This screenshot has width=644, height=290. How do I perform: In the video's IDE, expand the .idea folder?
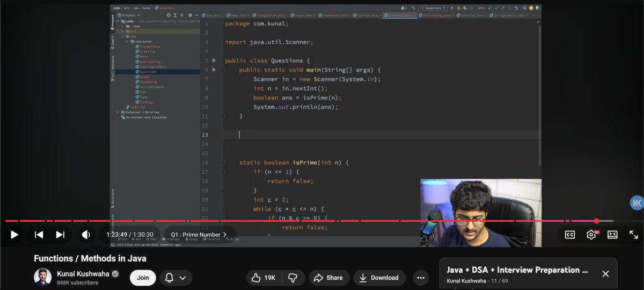coord(123,26)
